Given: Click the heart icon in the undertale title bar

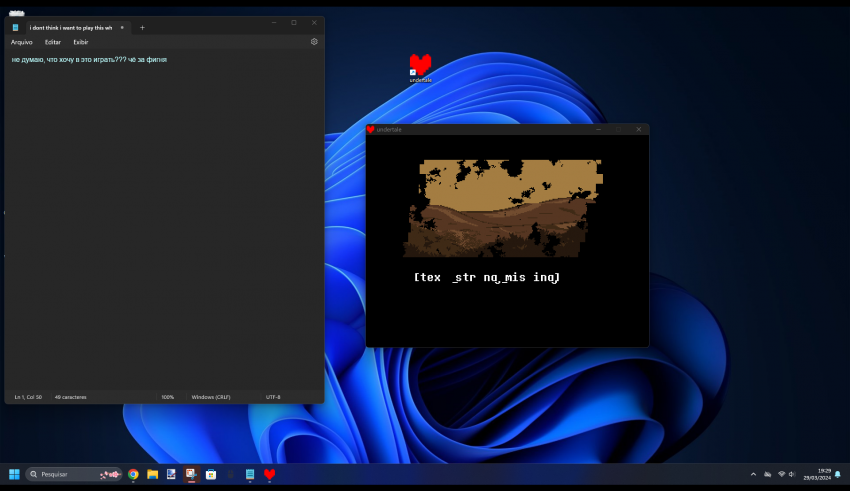Looking at the screenshot, I should coord(370,130).
